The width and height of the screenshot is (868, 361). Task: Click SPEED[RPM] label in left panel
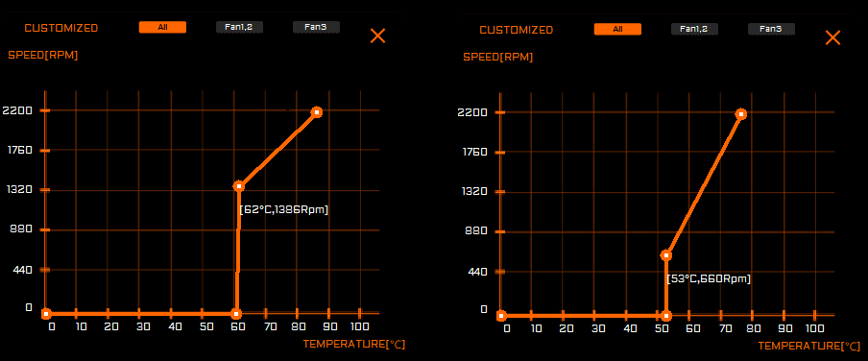[x=42, y=55]
